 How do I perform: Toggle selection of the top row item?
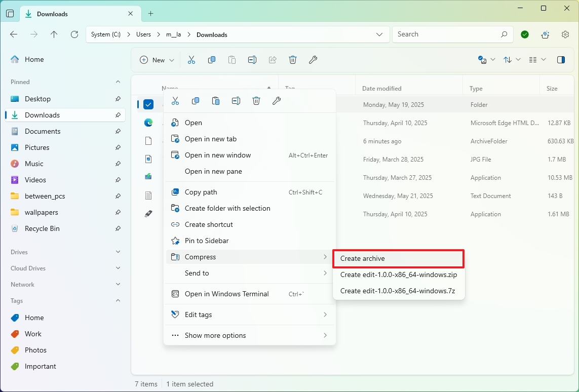tap(148, 104)
